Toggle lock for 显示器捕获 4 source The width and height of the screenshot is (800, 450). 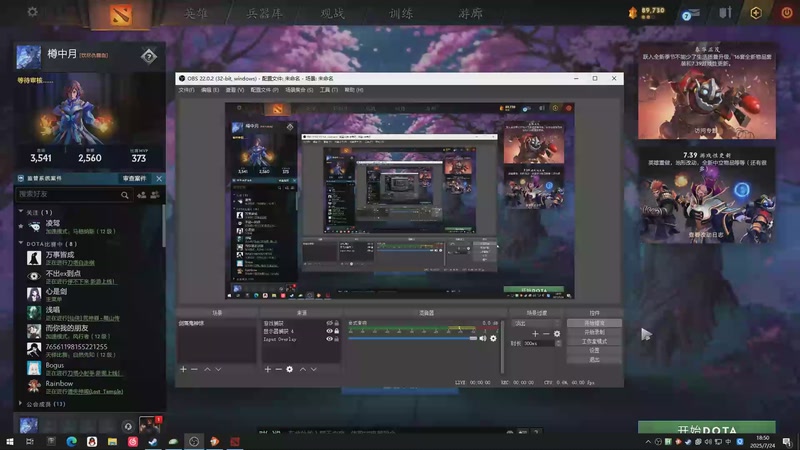tap(337, 331)
